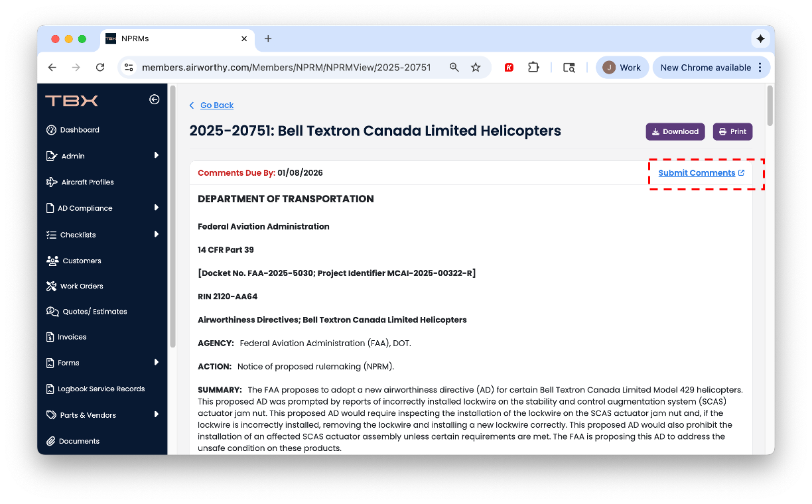Viewport: 812px width, 504px height.
Task: Reload the page in the browser
Action: pyautogui.click(x=100, y=68)
